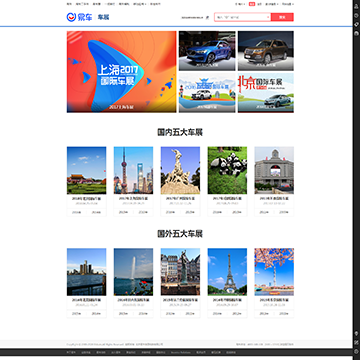
Task: Select the Detroit skyline auto show card image
Action: (x=86, y=272)
